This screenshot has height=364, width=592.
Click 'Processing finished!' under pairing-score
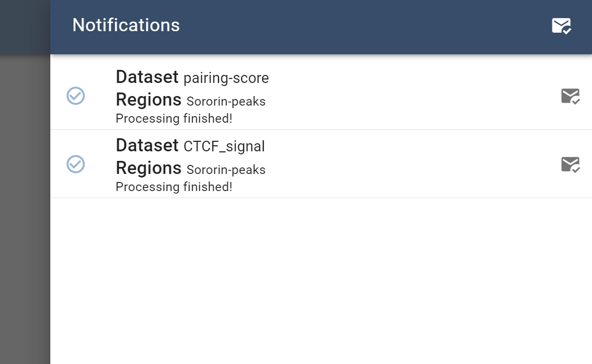[x=174, y=119]
